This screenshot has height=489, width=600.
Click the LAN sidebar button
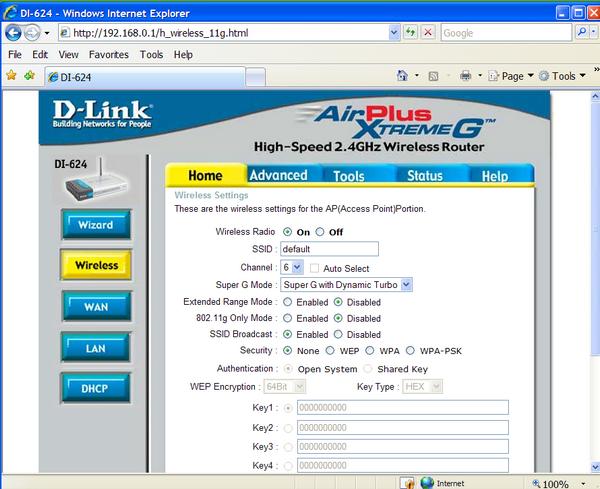[96, 348]
